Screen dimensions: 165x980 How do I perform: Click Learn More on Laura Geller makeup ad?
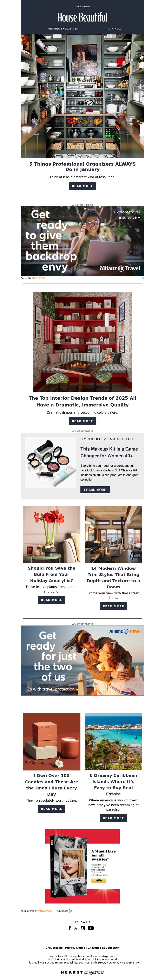coord(95,490)
